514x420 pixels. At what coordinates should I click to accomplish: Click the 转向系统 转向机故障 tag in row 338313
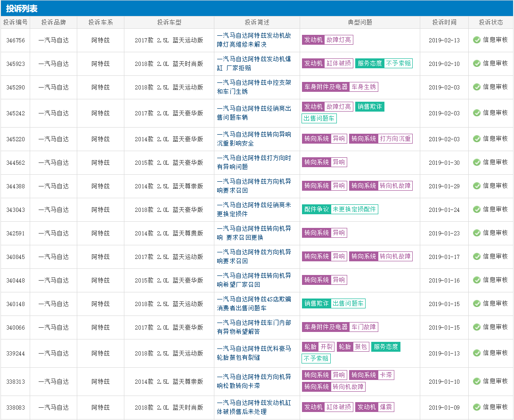pos(334,387)
